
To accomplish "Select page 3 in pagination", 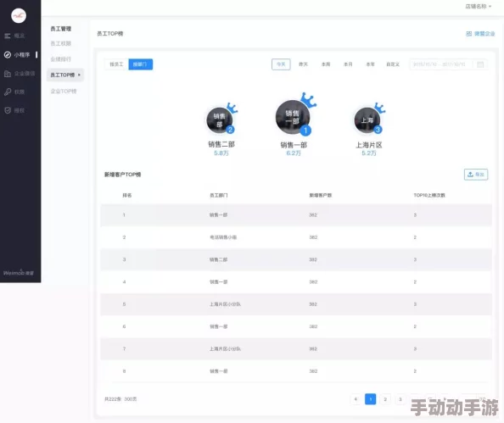I will [400, 399].
